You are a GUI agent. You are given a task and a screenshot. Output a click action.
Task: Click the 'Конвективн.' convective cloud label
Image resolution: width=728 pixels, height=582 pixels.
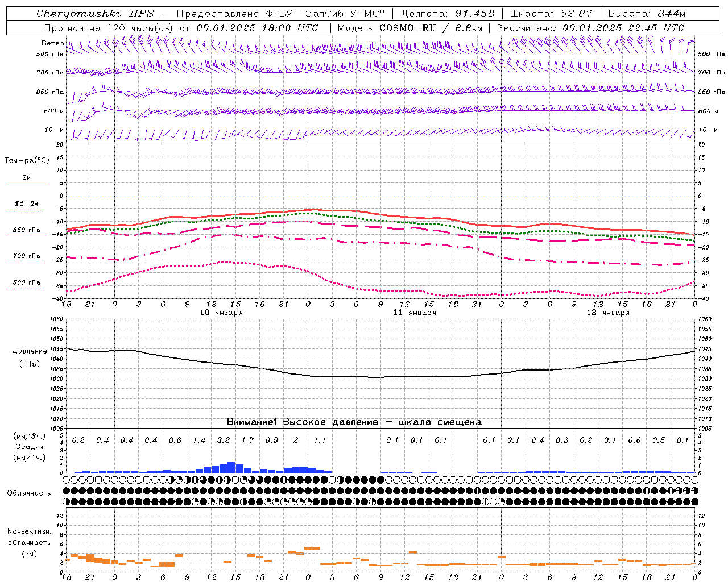pyautogui.click(x=29, y=531)
